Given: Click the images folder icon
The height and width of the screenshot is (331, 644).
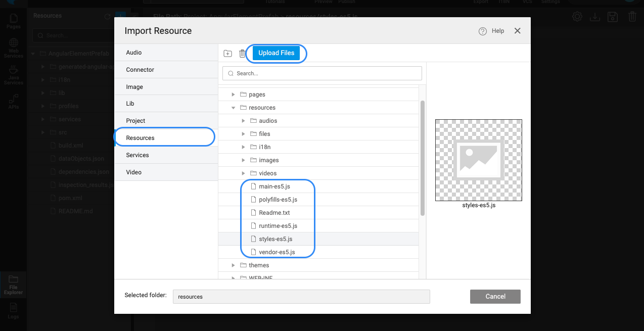Looking at the screenshot, I should (x=253, y=160).
